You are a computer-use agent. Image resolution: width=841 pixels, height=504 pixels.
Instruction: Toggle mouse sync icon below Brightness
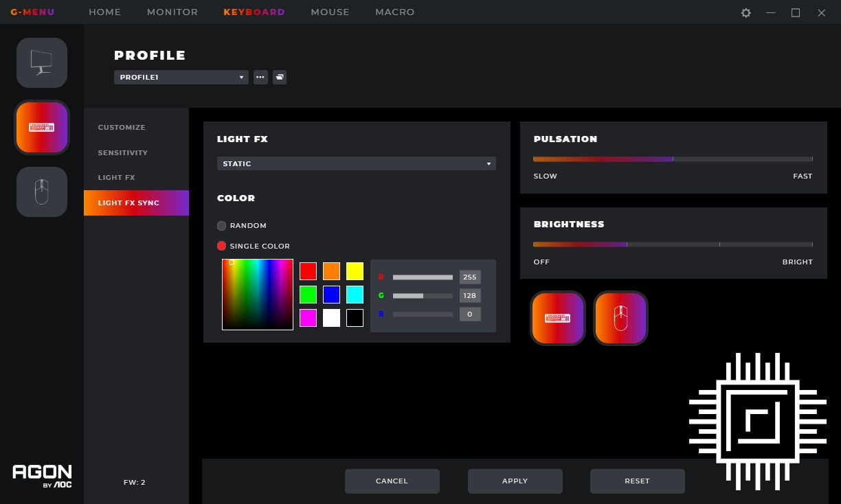pos(620,318)
